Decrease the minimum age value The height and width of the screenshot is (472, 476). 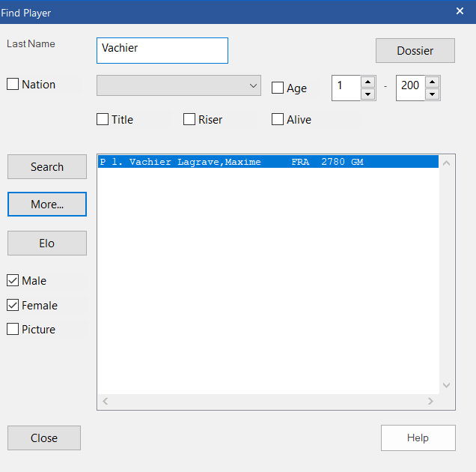[x=367, y=94]
